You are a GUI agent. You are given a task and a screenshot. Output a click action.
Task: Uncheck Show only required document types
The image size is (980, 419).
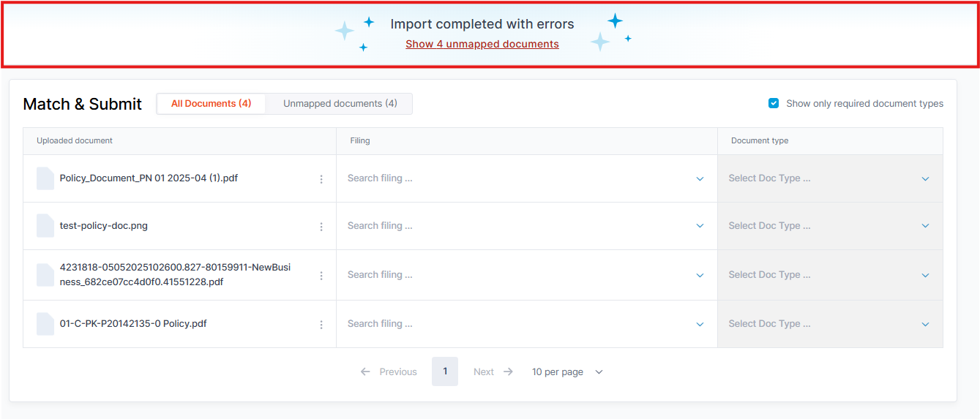(774, 103)
